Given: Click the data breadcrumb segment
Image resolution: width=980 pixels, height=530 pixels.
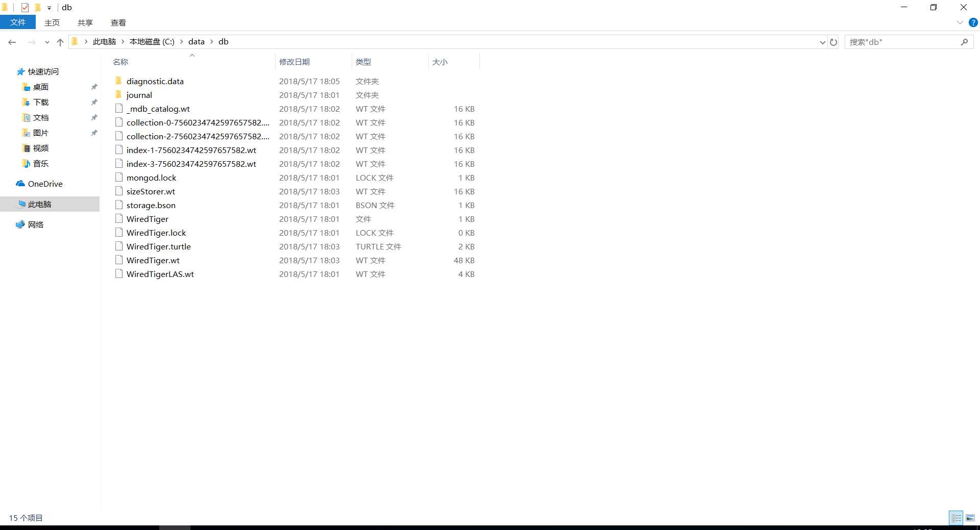Looking at the screenshot, I should pos(196,42).
